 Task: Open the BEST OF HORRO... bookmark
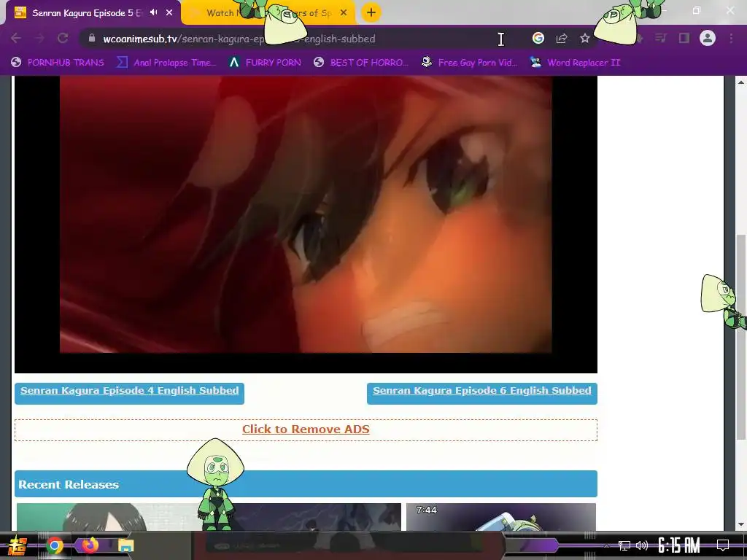361,63
